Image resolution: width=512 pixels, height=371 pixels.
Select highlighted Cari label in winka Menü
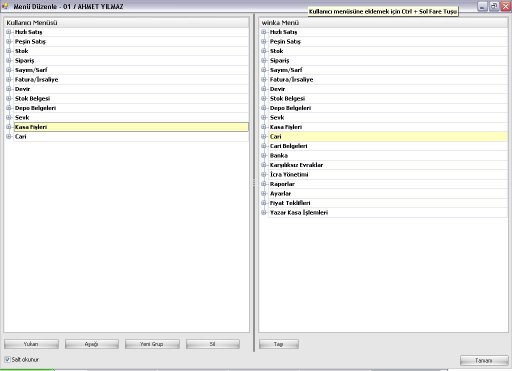[x=275, y=136]
